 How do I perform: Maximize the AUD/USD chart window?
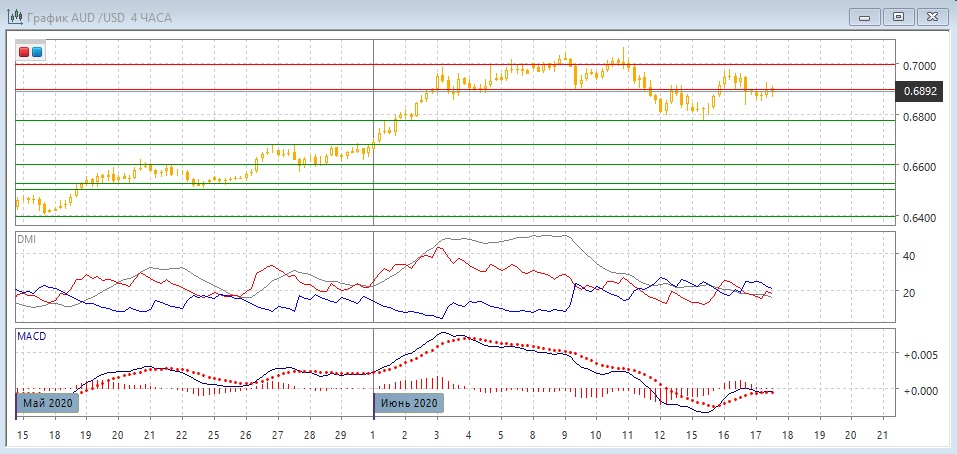[897, 17]
